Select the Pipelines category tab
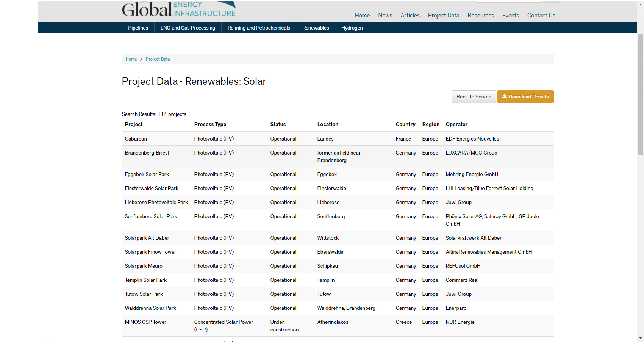 138,28
